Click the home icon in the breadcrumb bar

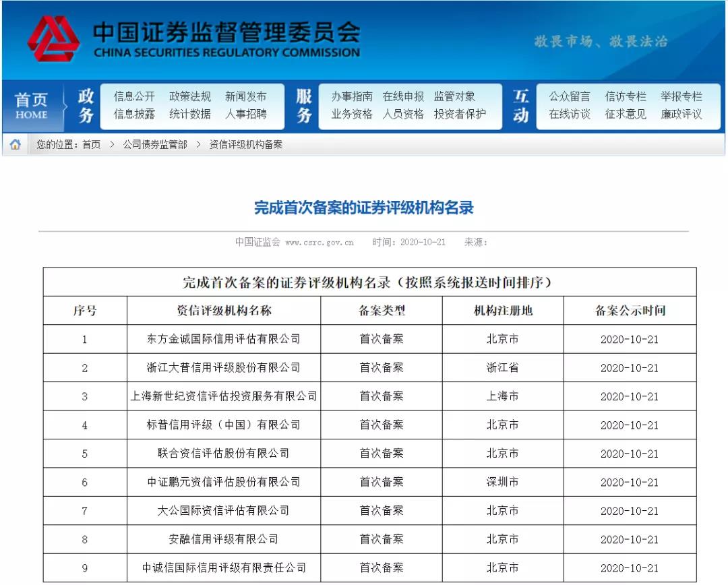click(13, 143)
